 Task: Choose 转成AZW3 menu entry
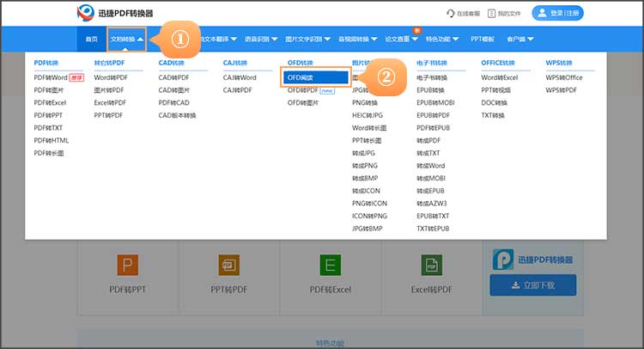click(x=432, y=204)
